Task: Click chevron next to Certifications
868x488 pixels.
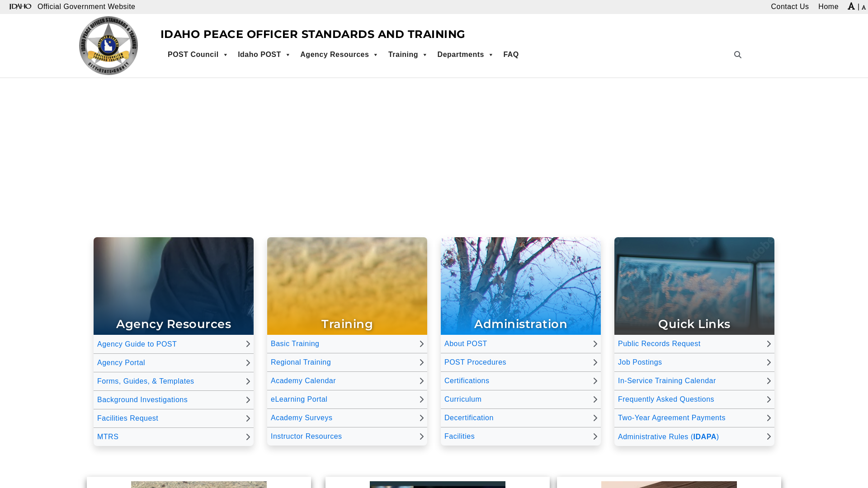Action: 595,381
